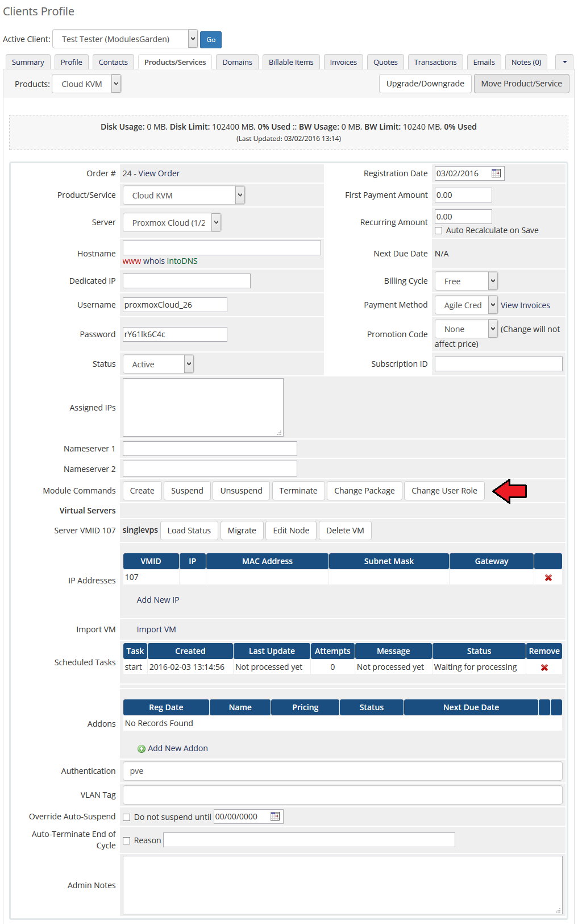The image size is (578, 924).
Task: Click the Suspend module command
Action: coord(187,491)
